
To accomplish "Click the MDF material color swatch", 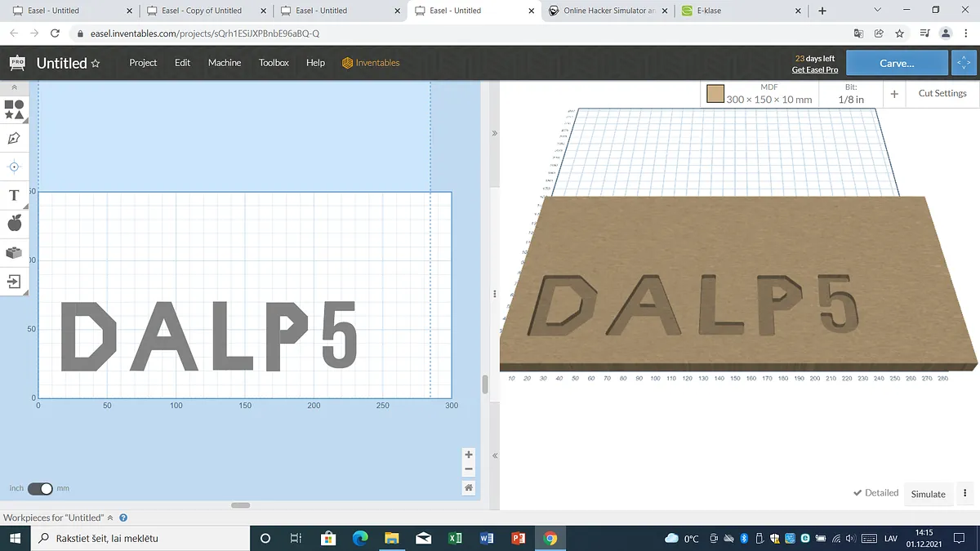I will click(x=715, y=94).
